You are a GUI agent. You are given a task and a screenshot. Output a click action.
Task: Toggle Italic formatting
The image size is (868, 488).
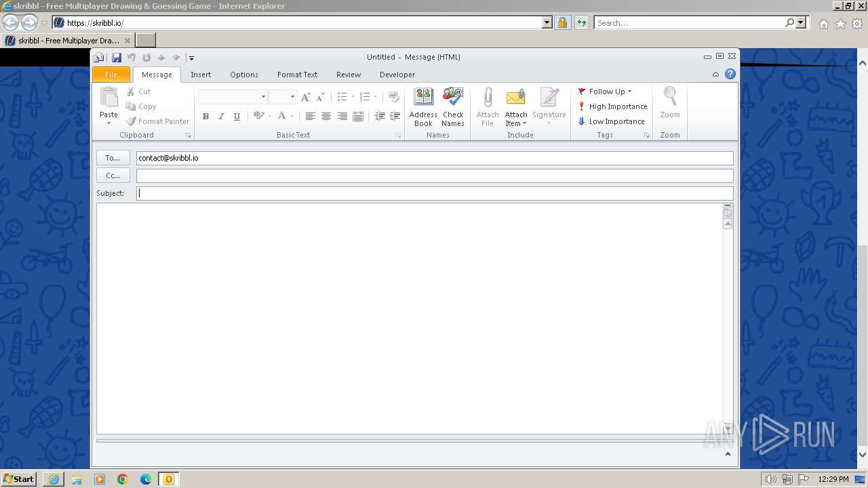[221, 117]
